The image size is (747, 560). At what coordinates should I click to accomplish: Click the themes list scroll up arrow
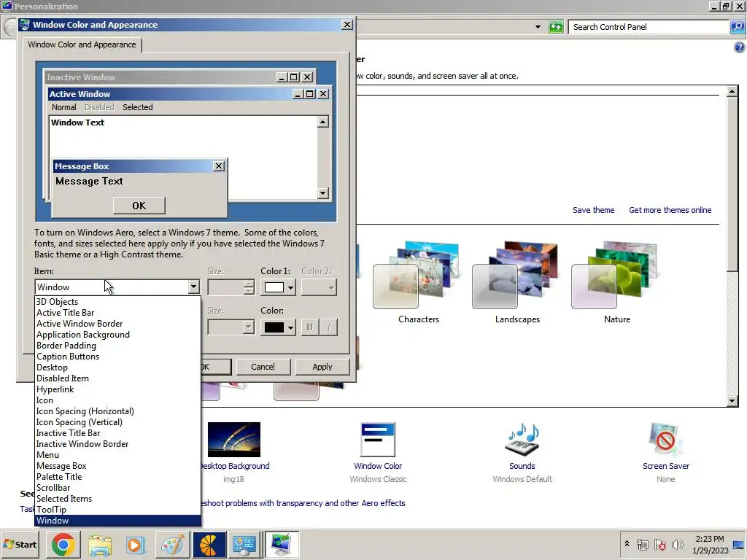click(732, 91)
